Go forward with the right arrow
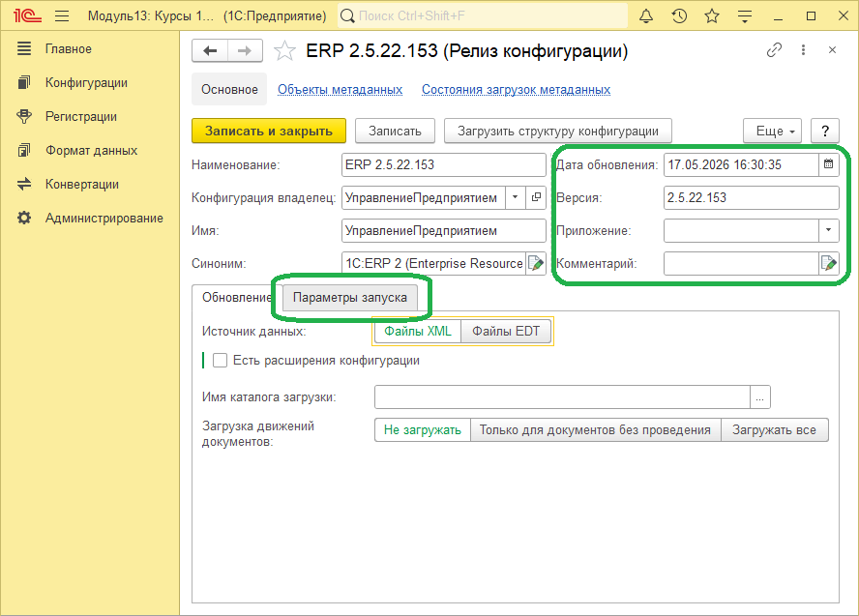The width and height of the screenshot is (859, 616). pyautogui.click(x=245, y=51)
